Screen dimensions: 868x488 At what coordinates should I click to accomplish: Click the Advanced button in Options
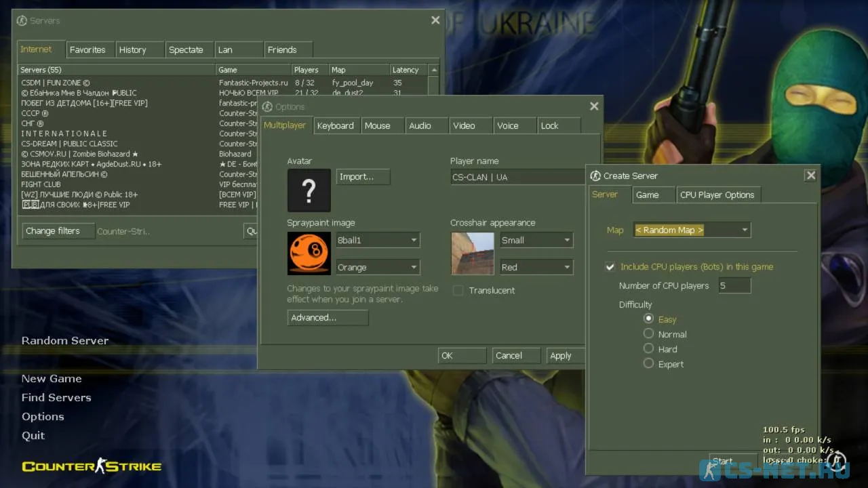coord(328,317)
